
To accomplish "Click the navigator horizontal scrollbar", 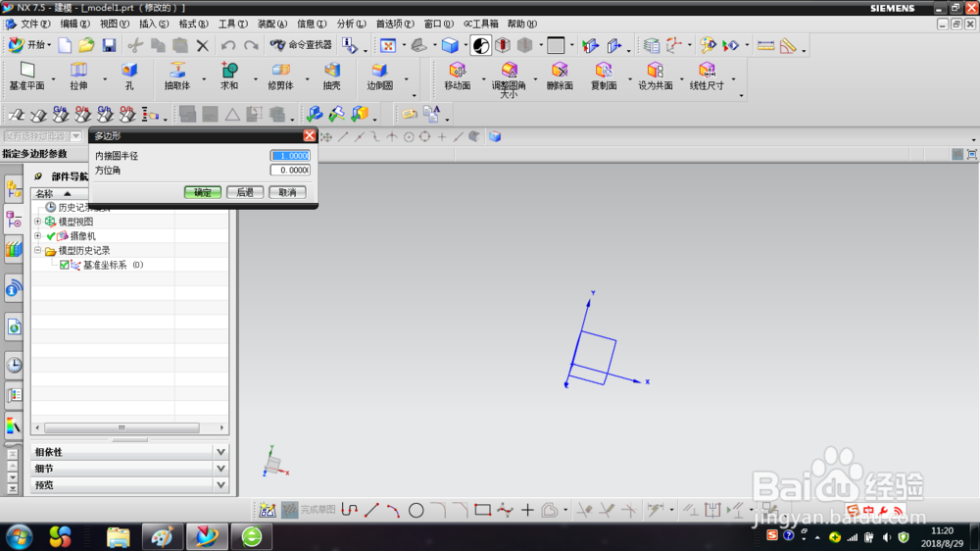I will tap(122, 427).
